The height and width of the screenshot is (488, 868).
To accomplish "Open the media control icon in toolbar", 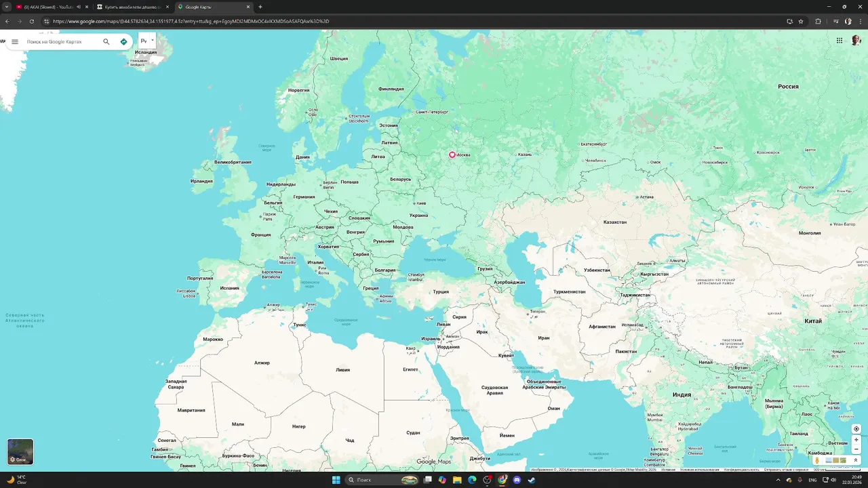I will (x=836, y=21).
